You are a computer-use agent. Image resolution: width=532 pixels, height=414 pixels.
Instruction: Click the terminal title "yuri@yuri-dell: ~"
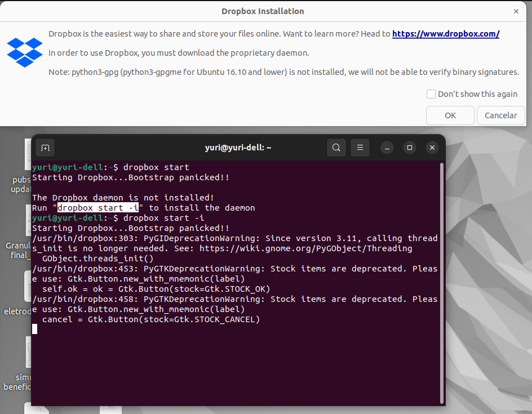[x=238, y=148]
